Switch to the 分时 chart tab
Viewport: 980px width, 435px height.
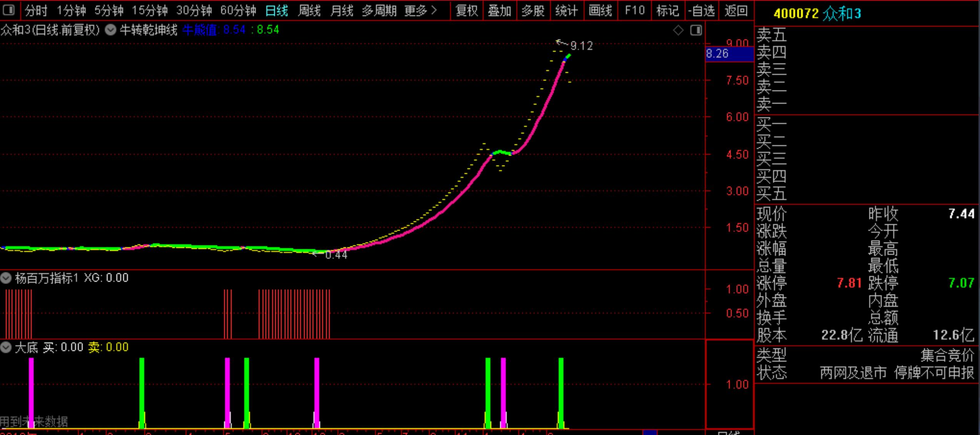click(36, 10)
